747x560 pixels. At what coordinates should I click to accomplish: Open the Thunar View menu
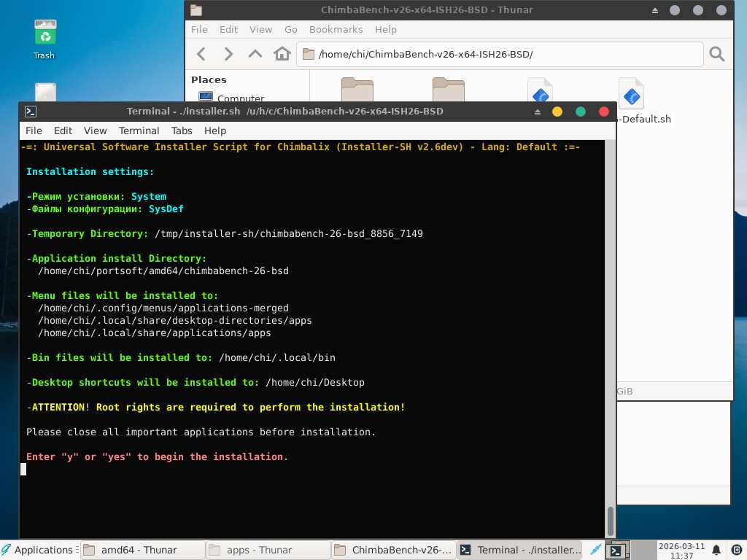pos(260,29)
